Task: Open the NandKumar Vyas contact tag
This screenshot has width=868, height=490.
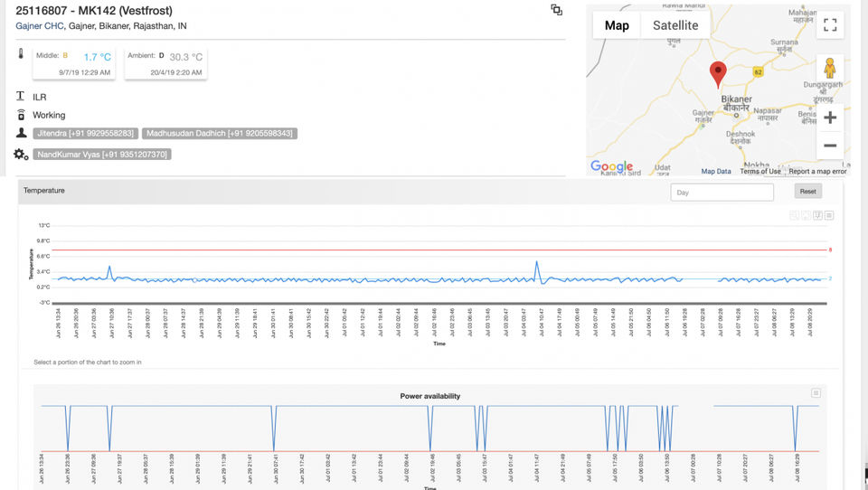Action: [102, 155]
